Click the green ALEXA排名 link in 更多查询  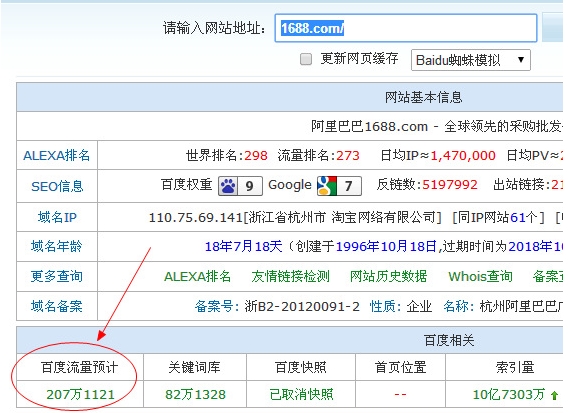click(x=197, y=276)
